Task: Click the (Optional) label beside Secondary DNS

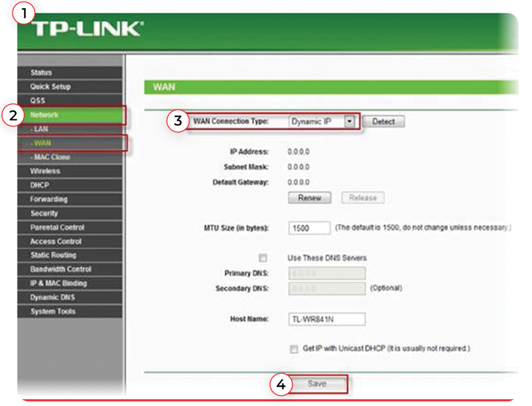Action: tap(386, 288)
